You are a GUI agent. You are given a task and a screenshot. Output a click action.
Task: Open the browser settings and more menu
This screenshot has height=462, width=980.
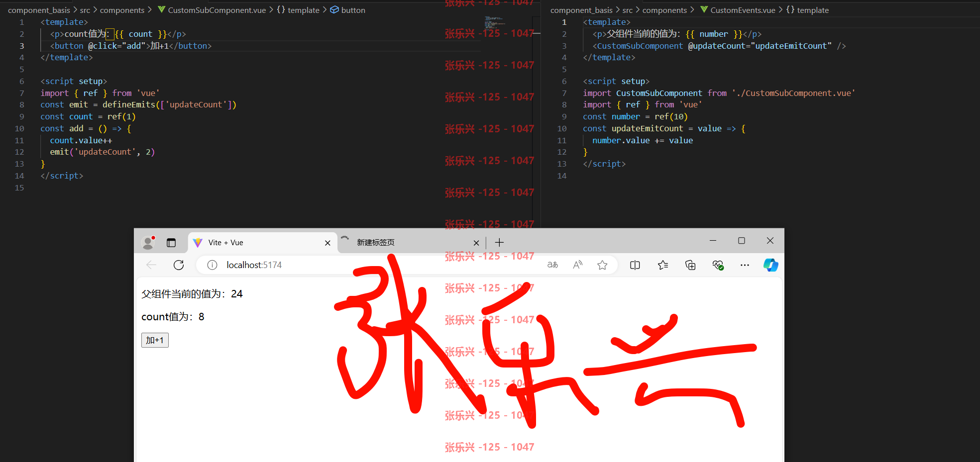[x=745, y=265]
